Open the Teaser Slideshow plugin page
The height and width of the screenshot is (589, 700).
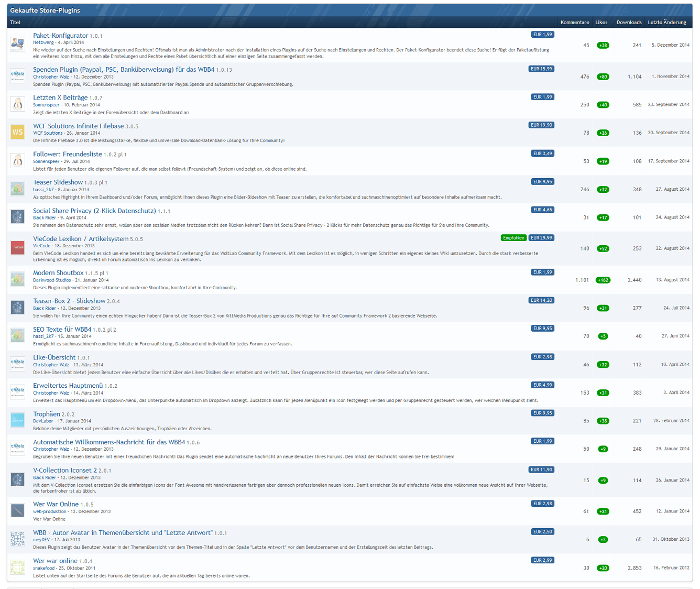(x=58, y=182)
